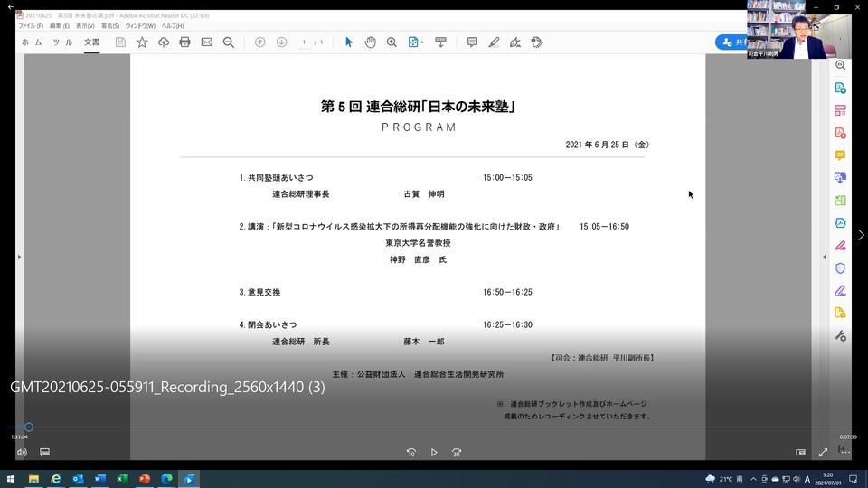Open the Windows Start menu
The image size is (868, 488).
[11, 479]
